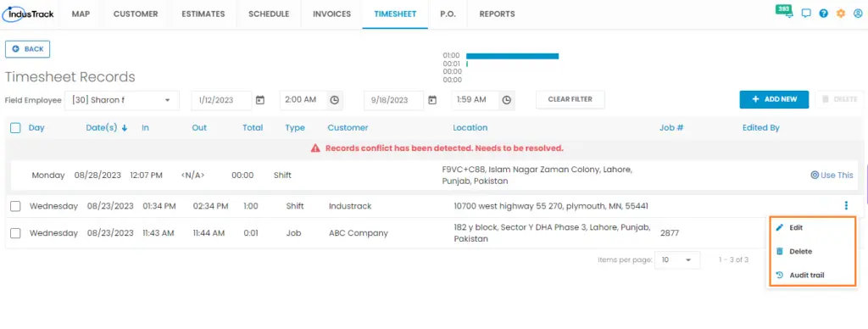Select the Timesheet tab
Viewport: 868px width, 329px height.
coord(395,14)
